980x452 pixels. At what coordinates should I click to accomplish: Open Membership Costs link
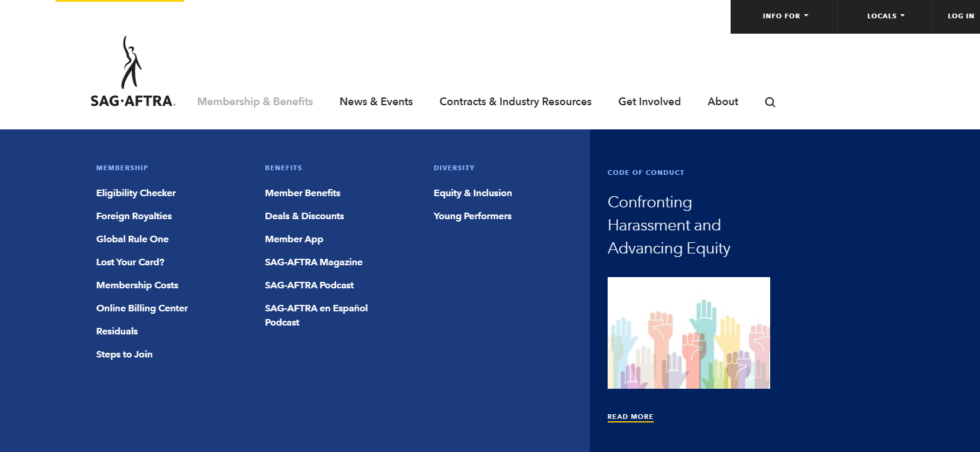point(137,285)
